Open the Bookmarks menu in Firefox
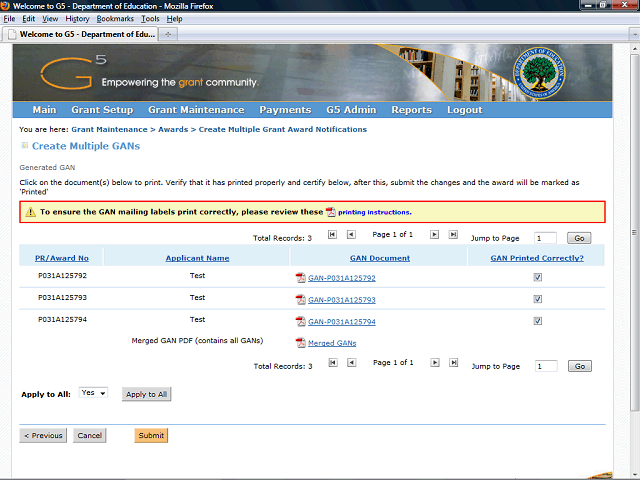Image resolution: width=640 pixels, height=480 pixels. click(x=115, y=19)
